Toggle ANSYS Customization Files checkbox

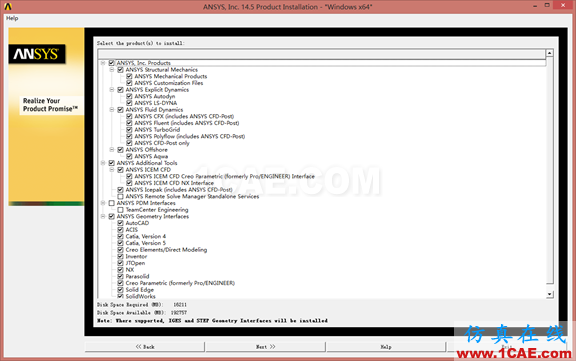[129, 83]
